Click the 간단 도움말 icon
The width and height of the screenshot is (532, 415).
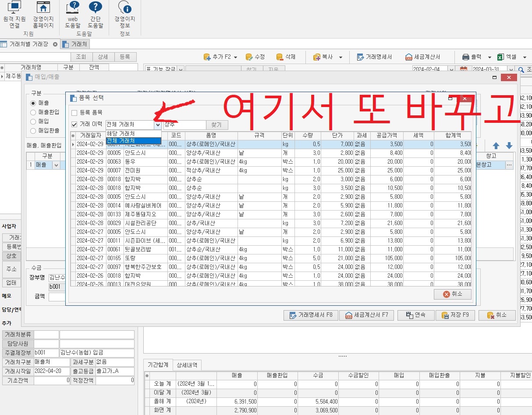[x=95, y=8]
